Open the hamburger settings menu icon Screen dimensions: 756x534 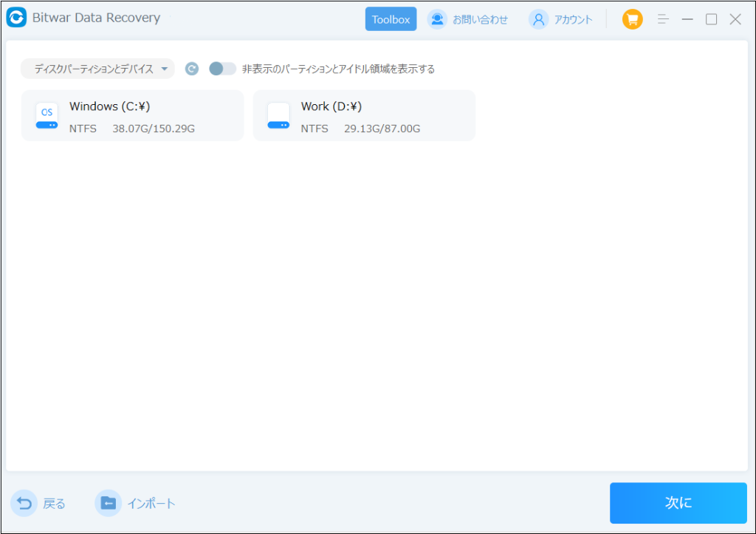click(x=663, y=20)
